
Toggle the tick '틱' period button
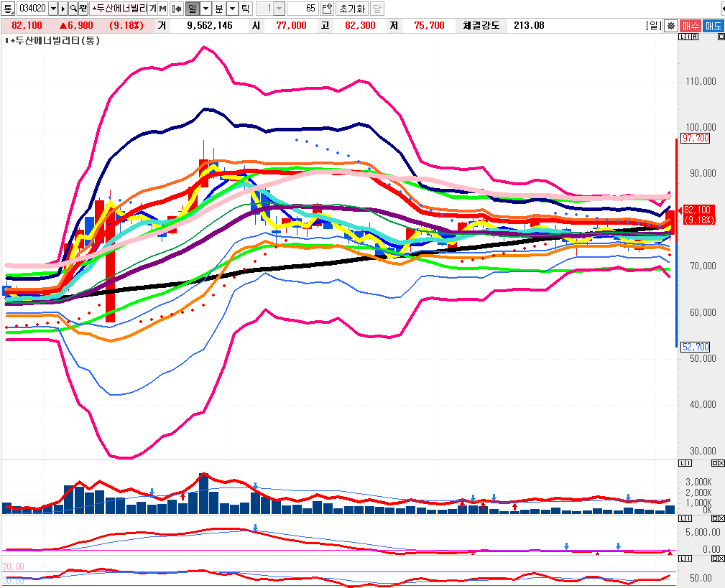(245, 9)
